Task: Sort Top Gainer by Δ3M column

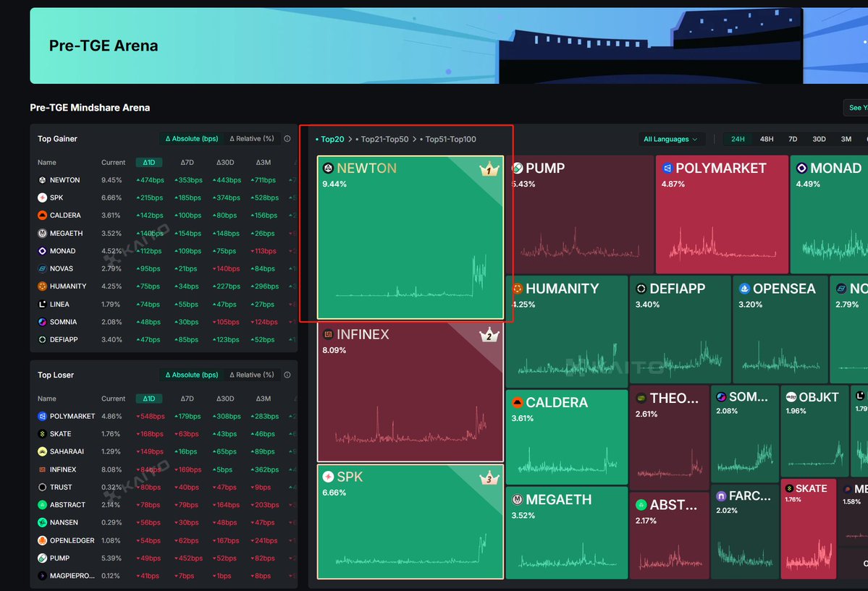Action: 264,162
